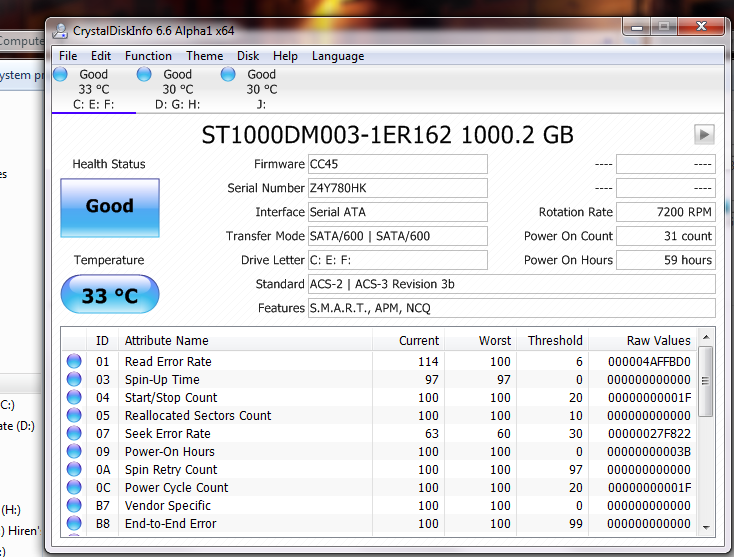Click the Raw Values column header
Viewport: 734px width, 557px height.
point(642,340)
